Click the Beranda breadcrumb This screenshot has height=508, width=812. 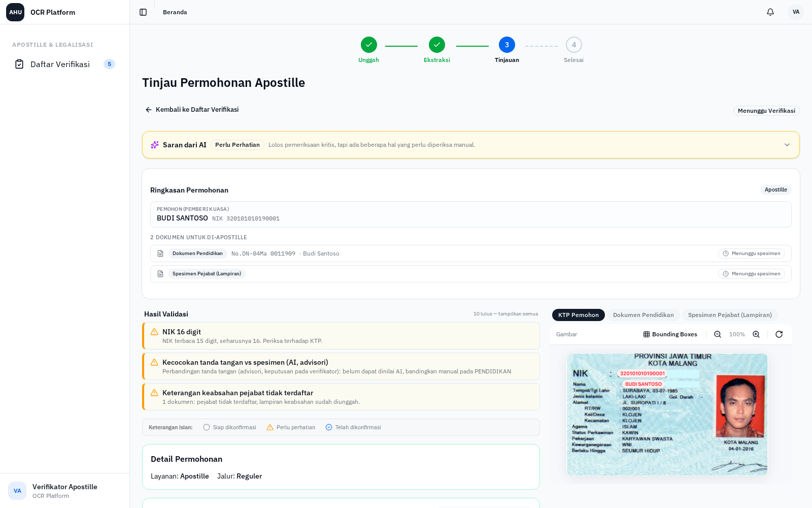click(x=175, y=12)
